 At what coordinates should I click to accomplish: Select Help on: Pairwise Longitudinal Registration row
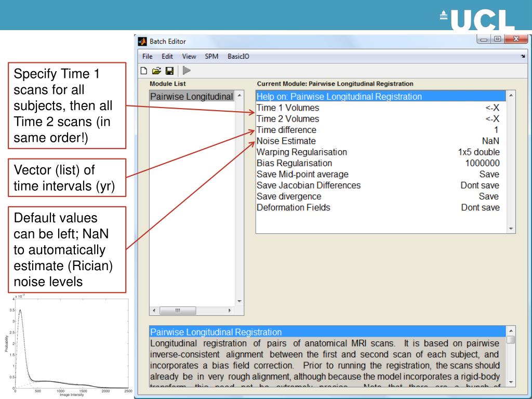[x=381, y=96]
